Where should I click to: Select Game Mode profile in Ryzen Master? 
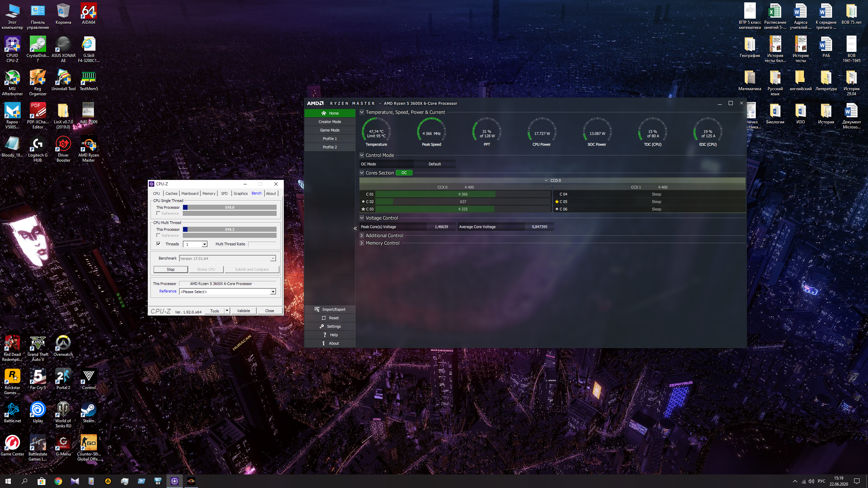(x=330, y=130)
